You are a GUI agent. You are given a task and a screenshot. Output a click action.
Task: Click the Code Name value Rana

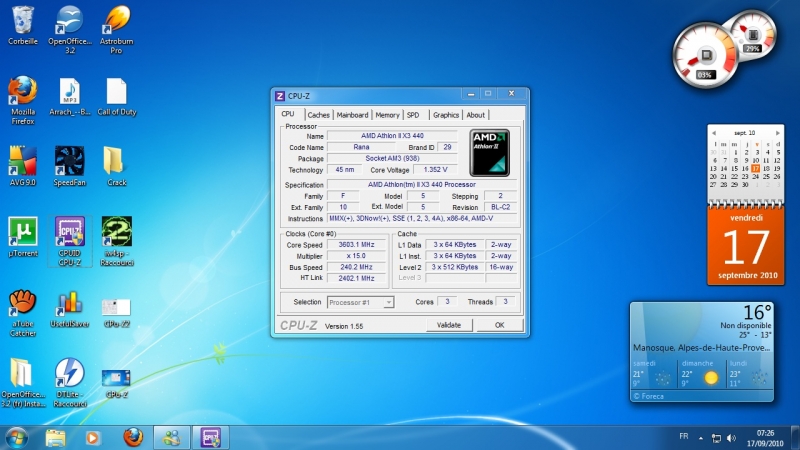tap(361, 147)
